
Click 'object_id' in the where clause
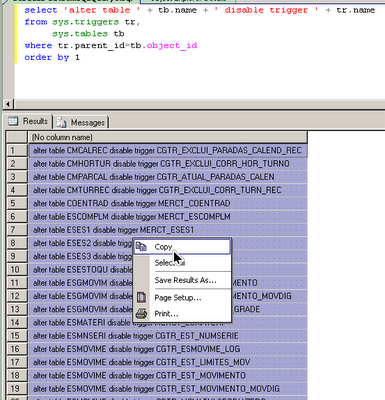click(172, 46)
